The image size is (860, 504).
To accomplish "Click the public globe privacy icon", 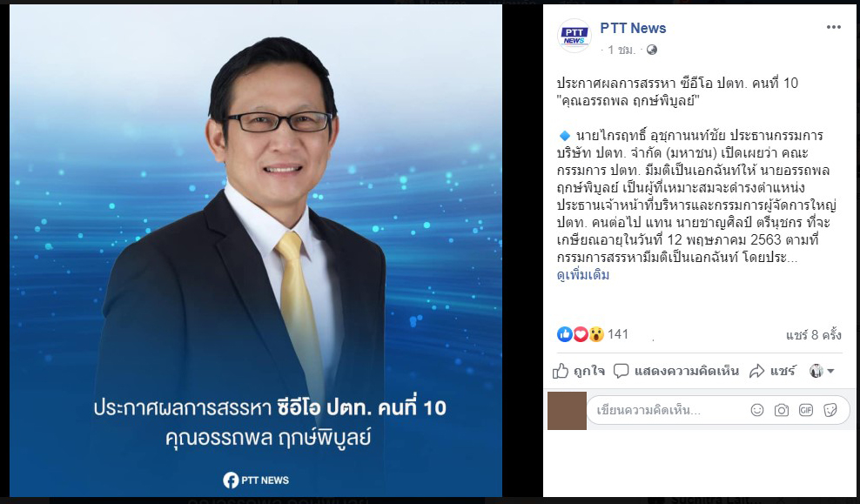I will (652, 50).
